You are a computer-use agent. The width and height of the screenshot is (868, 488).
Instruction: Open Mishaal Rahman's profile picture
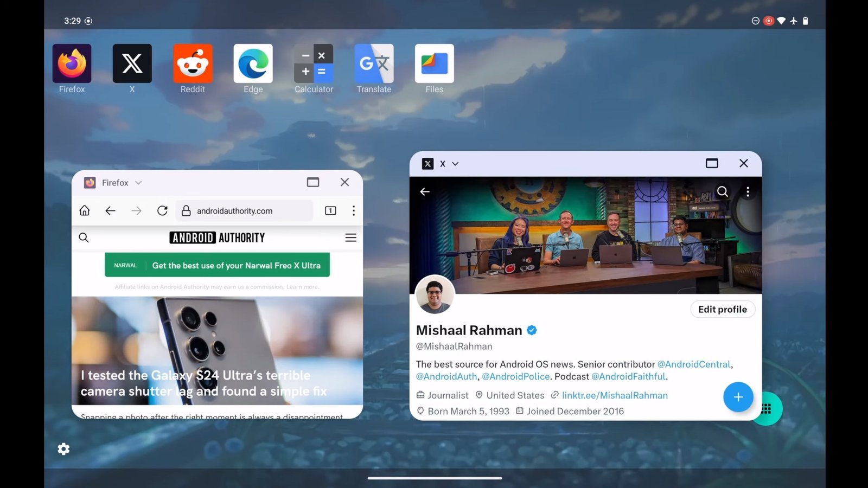435,294
